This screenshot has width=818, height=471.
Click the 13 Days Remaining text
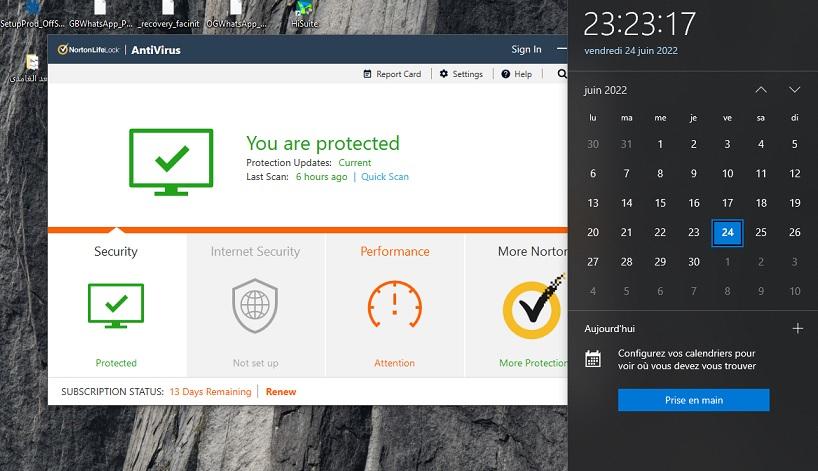pos(210,392)
